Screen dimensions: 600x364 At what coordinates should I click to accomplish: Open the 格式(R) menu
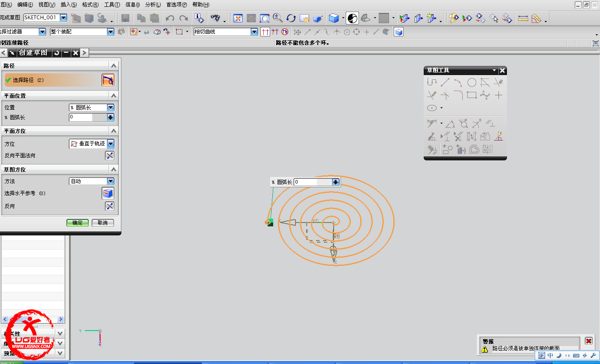(x=90, y=5)
